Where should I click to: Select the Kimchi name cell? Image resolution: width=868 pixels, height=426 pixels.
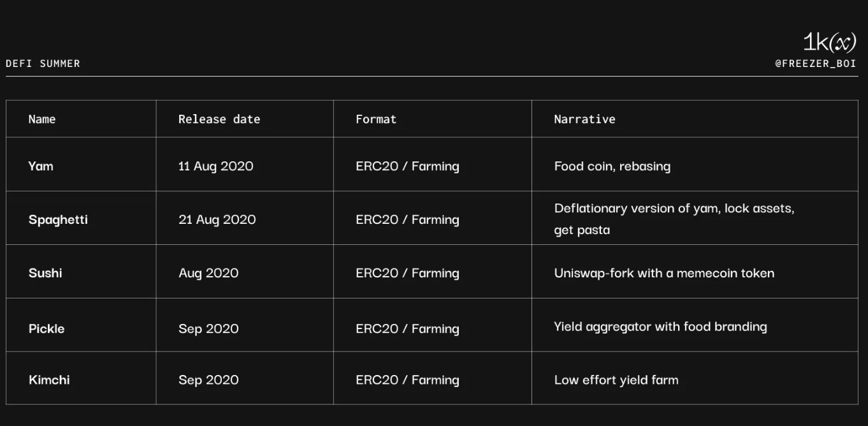pyautogui.click(x=49, y=380)
